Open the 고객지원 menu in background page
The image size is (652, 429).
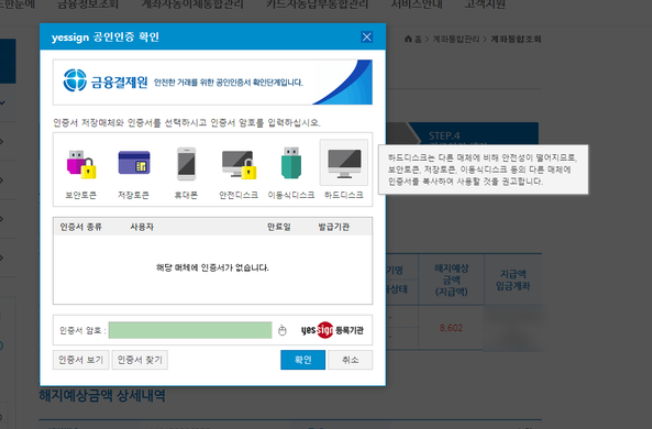coord(485,5)
